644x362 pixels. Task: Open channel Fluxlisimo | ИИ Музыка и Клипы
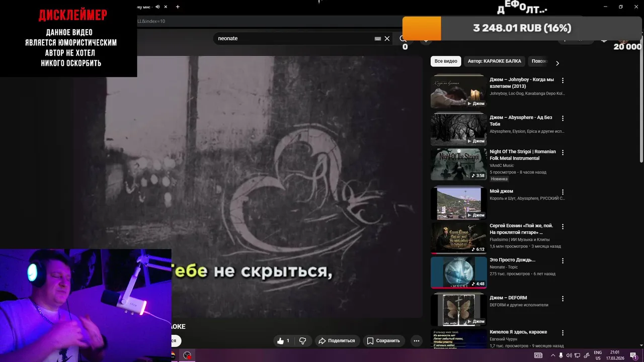[x=520, y=239]
